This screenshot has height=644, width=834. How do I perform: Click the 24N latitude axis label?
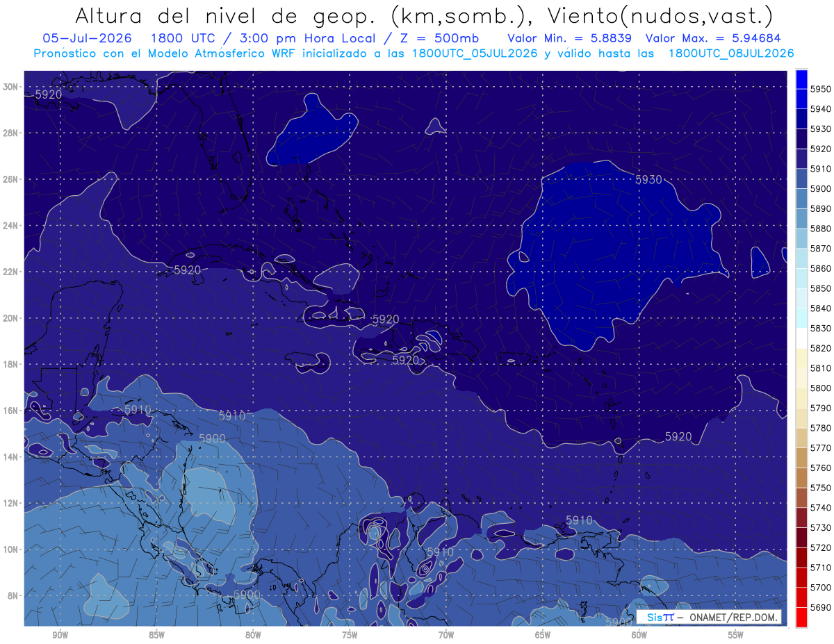tap(11, 225)
